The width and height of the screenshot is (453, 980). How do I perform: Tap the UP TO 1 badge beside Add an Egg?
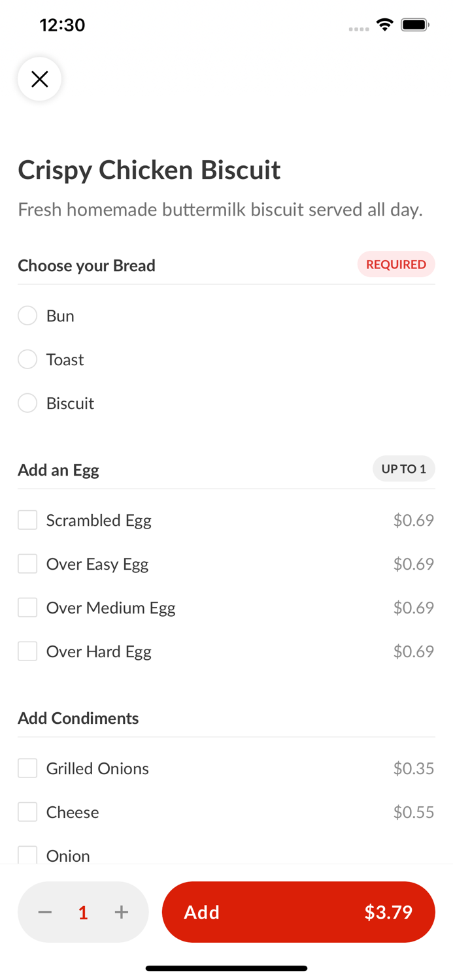(404, 468)
